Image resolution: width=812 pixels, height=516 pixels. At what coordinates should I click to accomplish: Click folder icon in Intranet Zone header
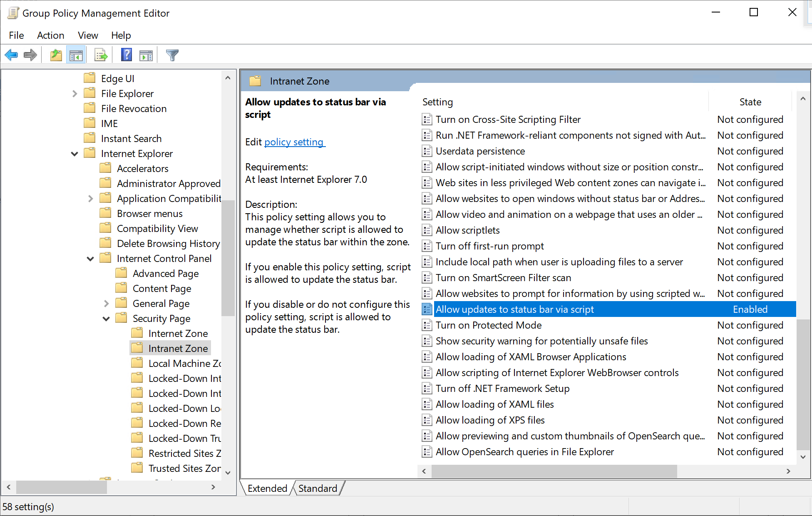click(255, 81)
